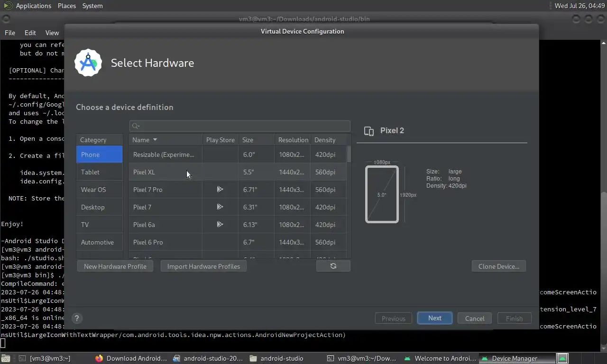Click the Clone Device button
The height and width of the screenshot is (364, 607).
click(x=499, y=266)
